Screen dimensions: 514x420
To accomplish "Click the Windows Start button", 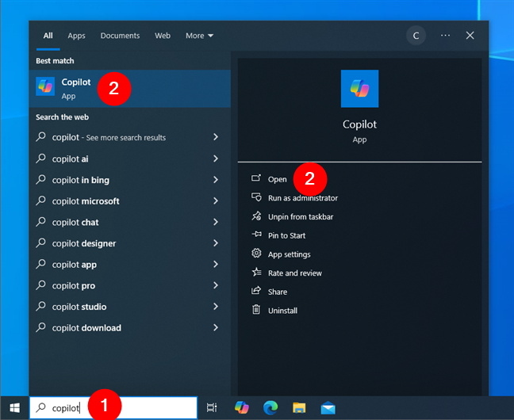I will click(x=14, y=407).
